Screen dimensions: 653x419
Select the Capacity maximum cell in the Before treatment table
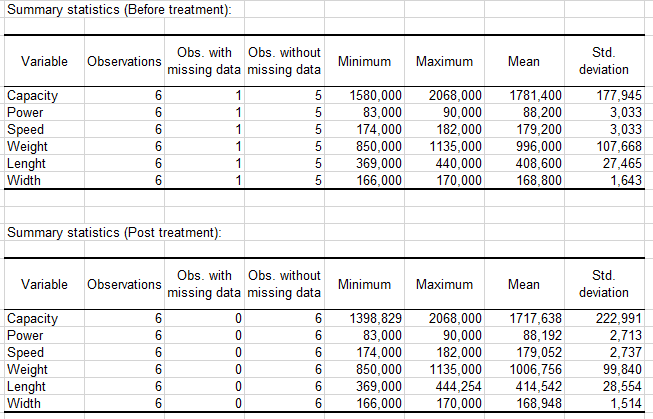456,96
